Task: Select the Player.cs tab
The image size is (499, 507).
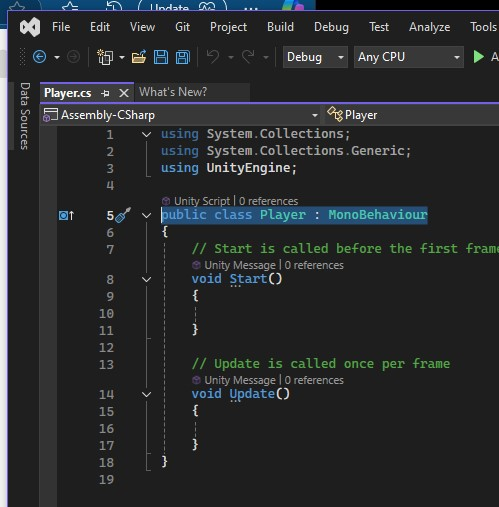Action: (68, 93)
